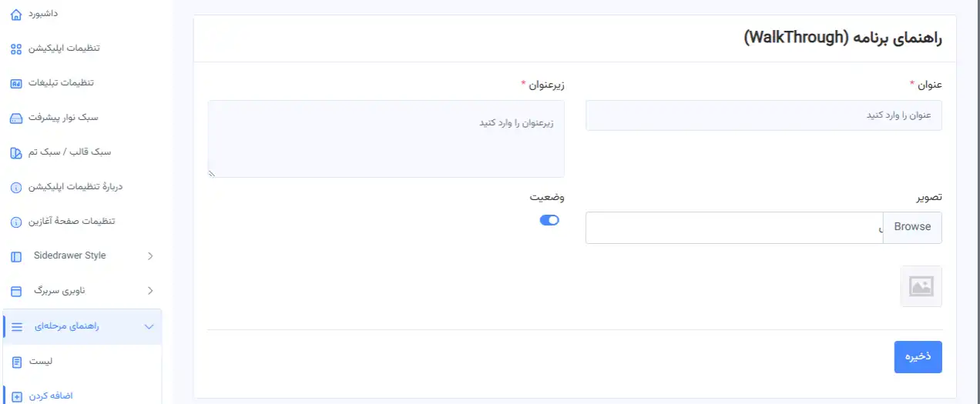Click the image preview placeholder thumbnail

coord(921,286)
